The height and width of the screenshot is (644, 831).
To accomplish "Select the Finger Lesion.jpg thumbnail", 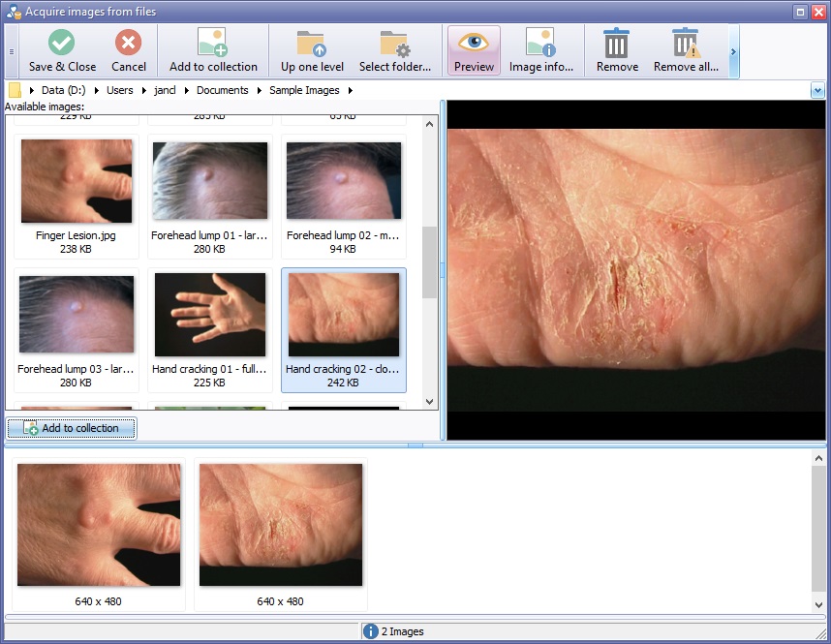I will click(76, 182).
